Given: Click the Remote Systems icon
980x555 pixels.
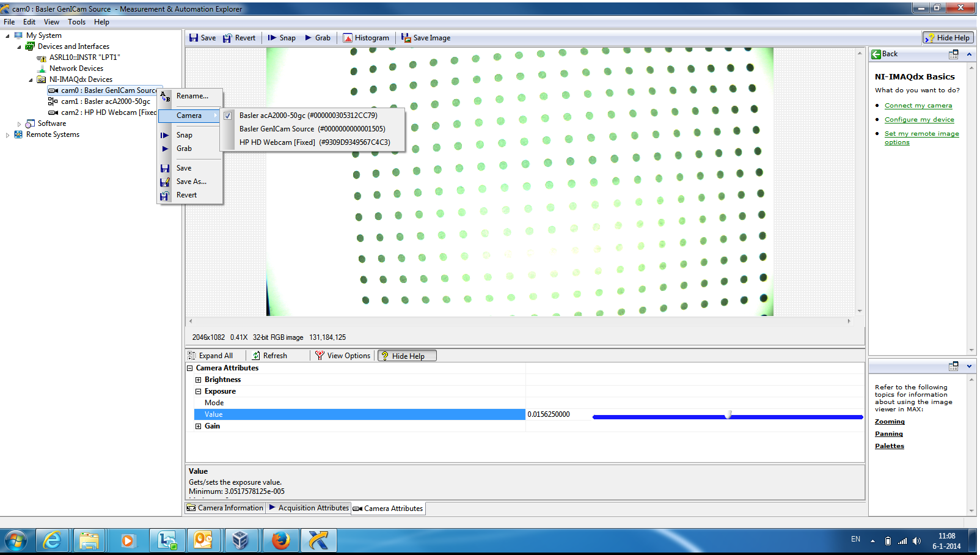Looking at the screenshot, I should tap(18, 134).
